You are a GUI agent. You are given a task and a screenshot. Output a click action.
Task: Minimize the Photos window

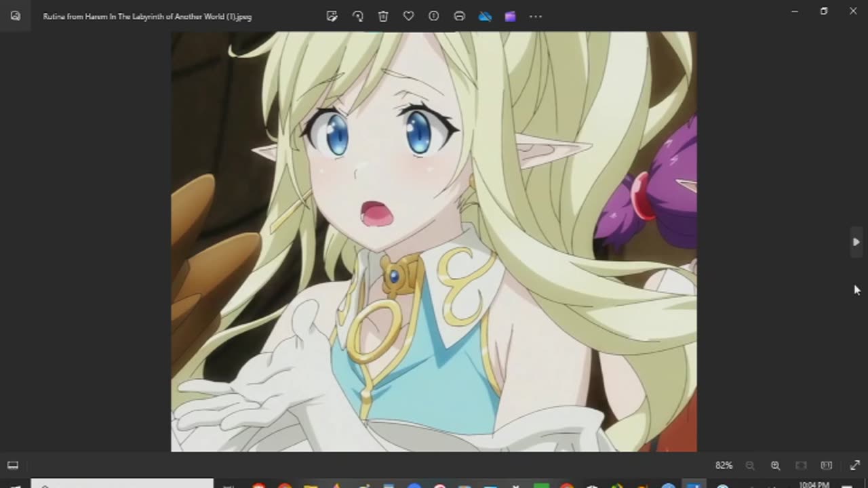(x=795, y=11)
